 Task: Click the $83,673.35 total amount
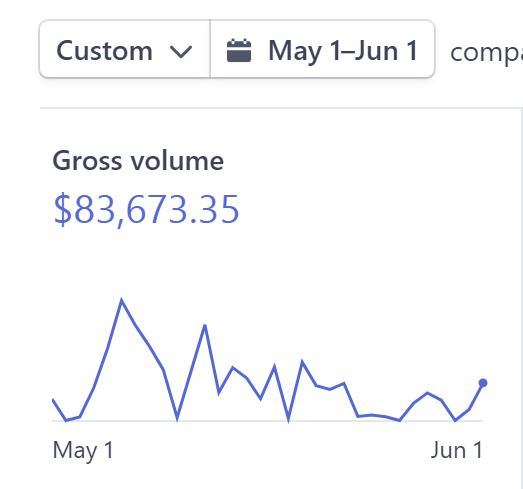pyautogui.click(x=146, y=210)
